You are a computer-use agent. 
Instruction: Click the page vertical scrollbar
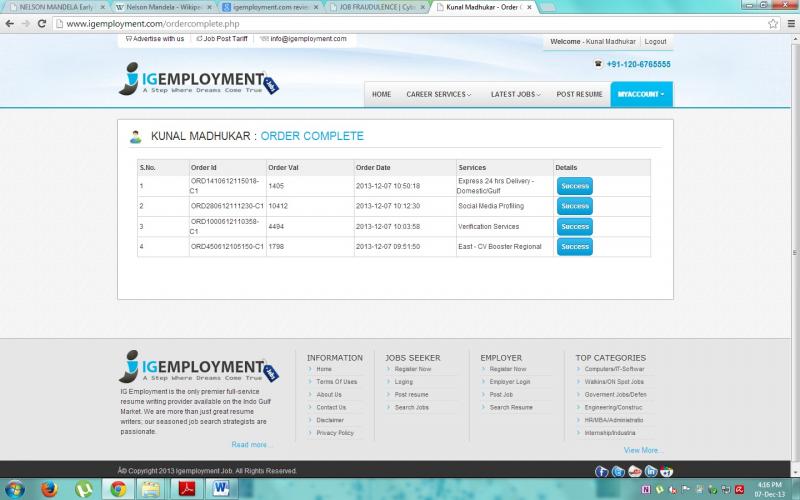point(795,253)
